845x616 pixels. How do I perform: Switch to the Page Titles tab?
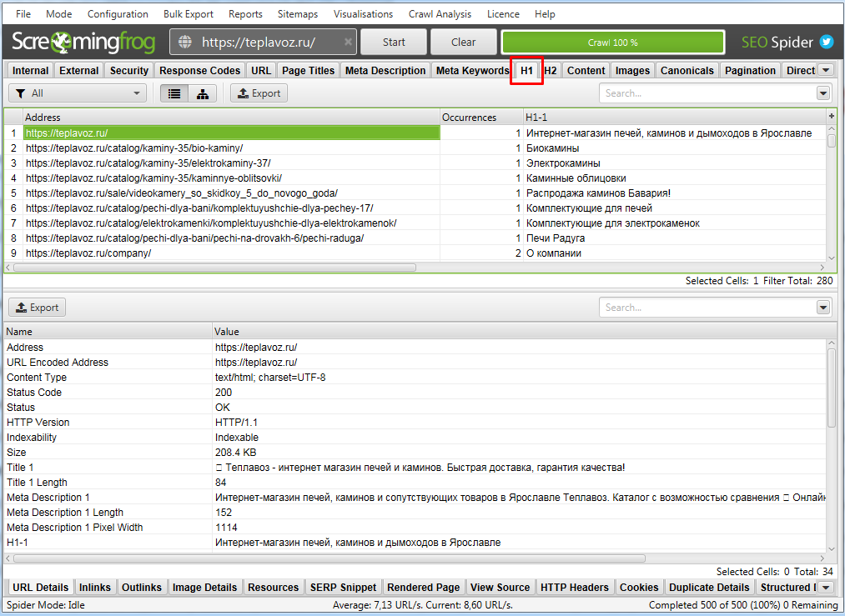pos(308,71)
